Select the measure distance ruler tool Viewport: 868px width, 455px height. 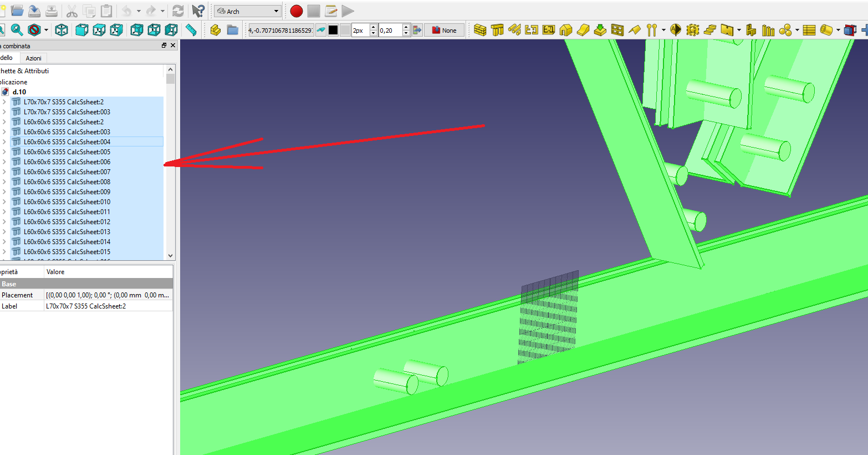tap(191, 30)
